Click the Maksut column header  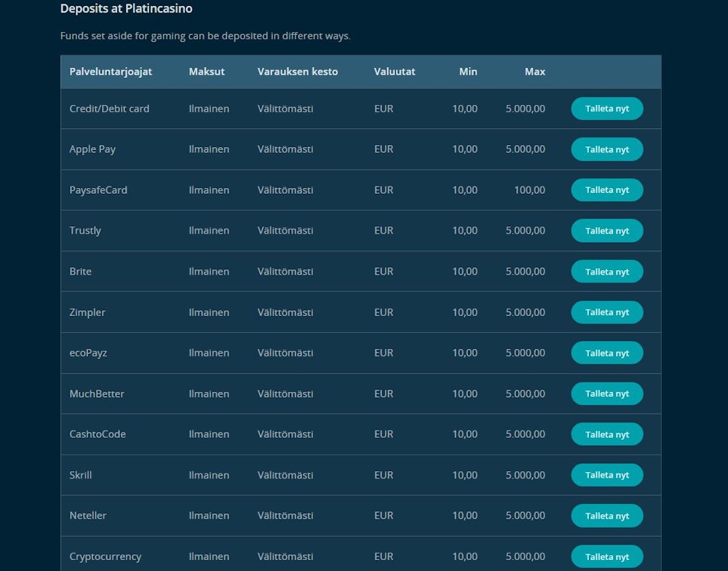coord(207,71)
